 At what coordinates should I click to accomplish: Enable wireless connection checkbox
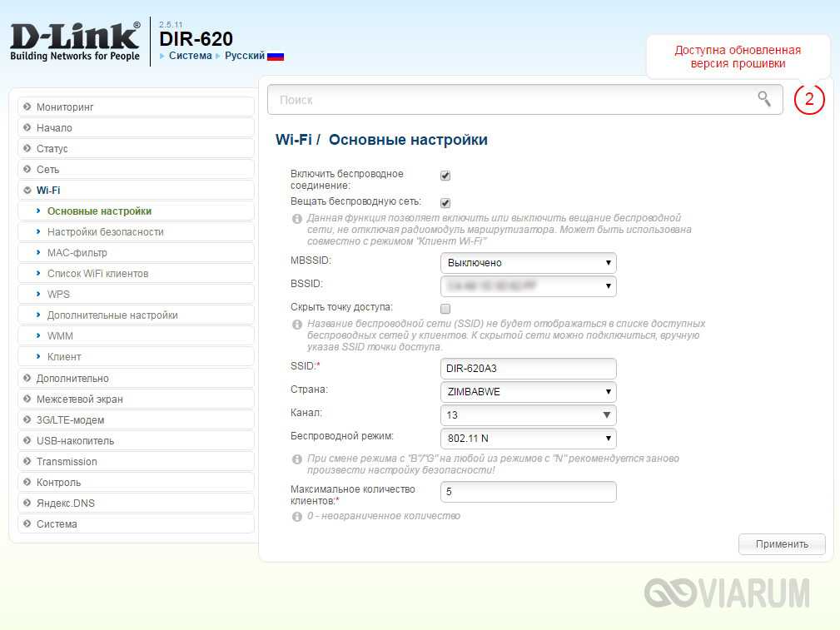pyautogui.click(x=445, y=176)
